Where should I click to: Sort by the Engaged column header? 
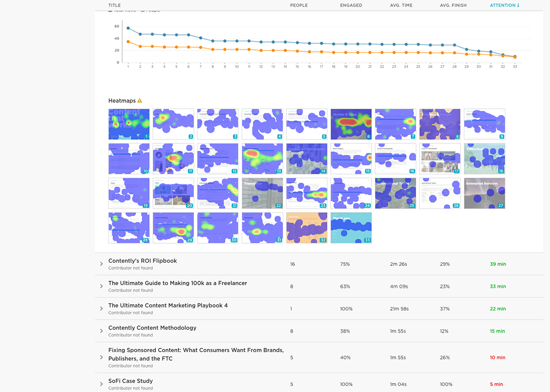point(351,5)
